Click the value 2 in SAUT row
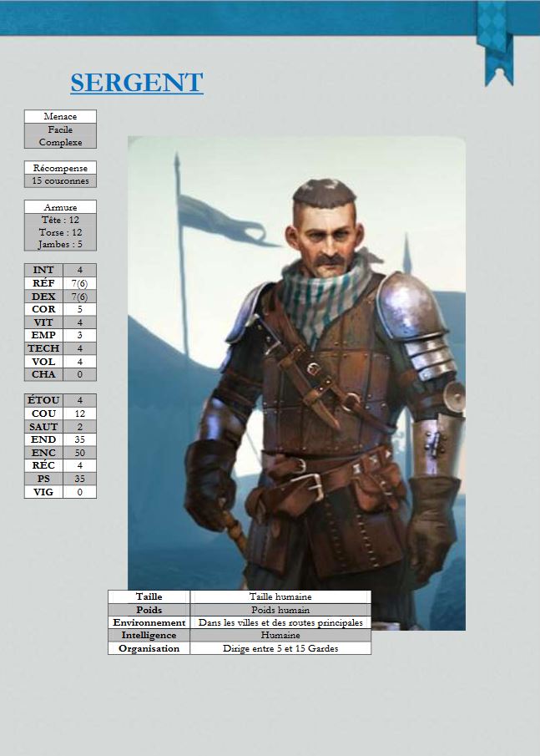Screen dimensions: 540x756 [80, 426]
